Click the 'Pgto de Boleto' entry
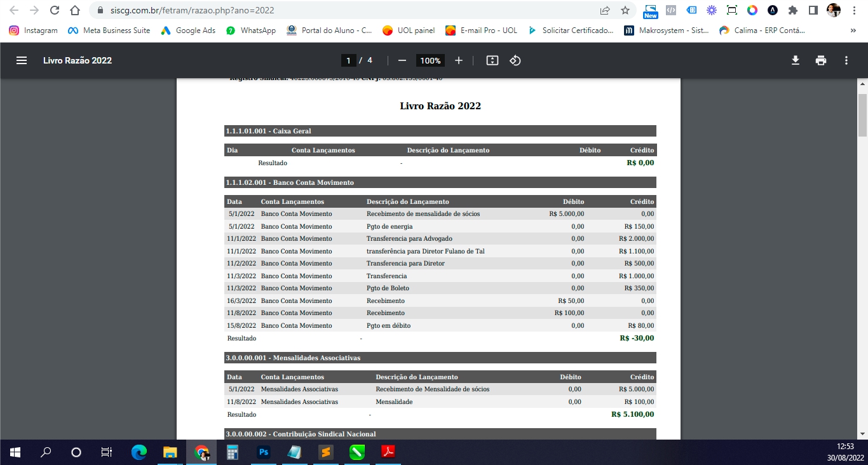The image size is (868, 465). pos(388,288)
